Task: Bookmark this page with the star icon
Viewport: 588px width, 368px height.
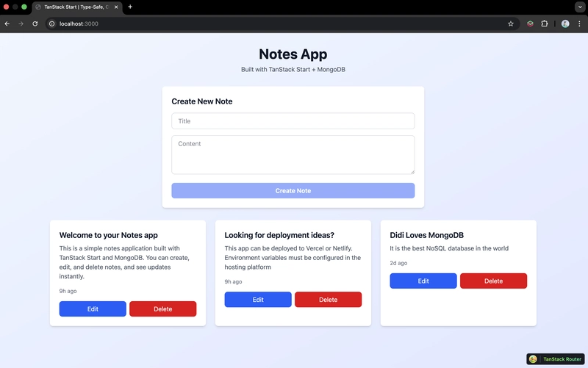Action: coord(511,24)
